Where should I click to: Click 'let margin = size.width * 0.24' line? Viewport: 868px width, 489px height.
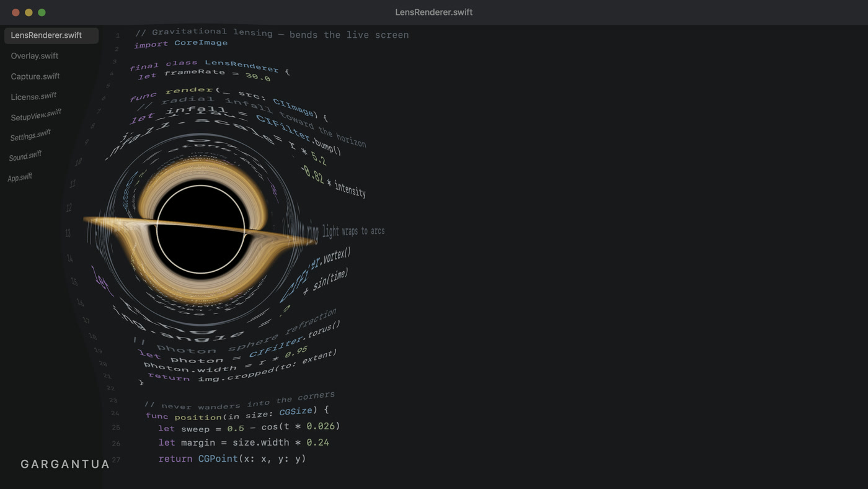(x=244, y=442)
